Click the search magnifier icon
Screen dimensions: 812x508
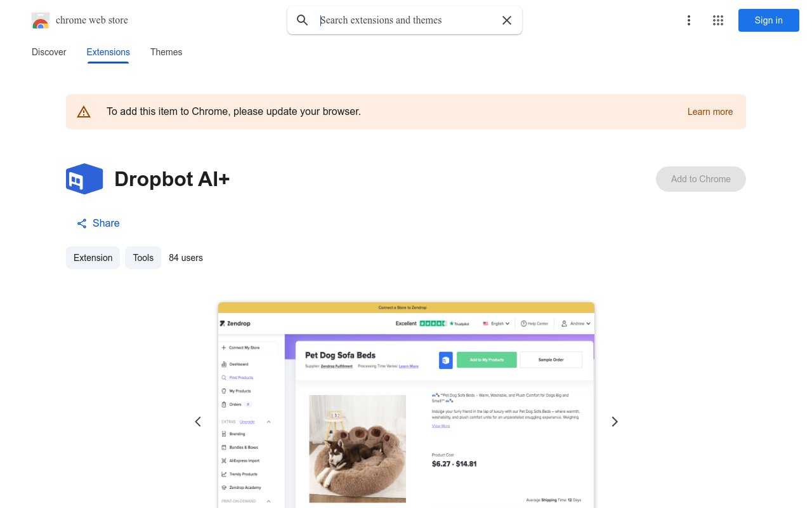click(303, 20)
